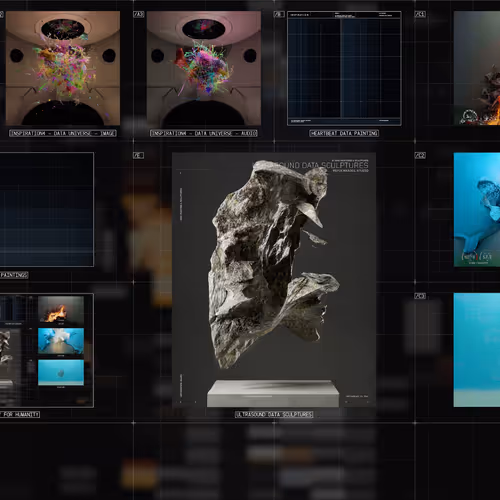Open the blue underwater sculpture image beside the center poster
The image size is (500, 500).
pos(477,210)
